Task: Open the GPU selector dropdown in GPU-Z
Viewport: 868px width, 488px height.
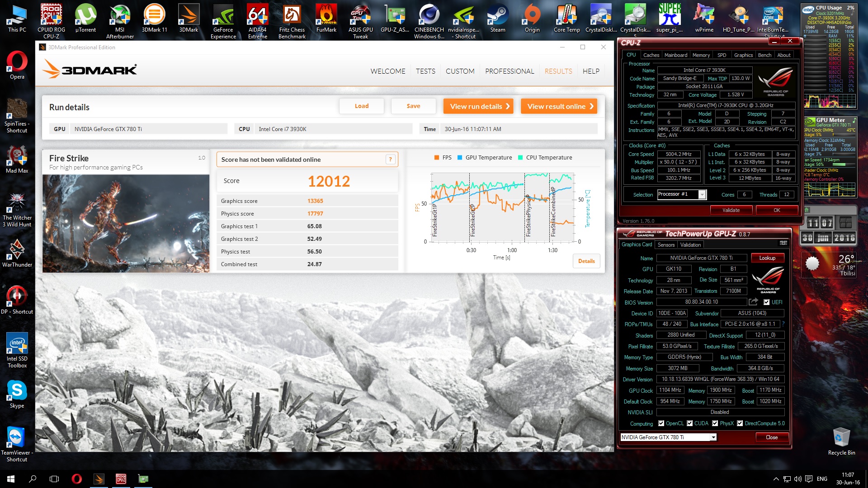Action: pos(712,437)
